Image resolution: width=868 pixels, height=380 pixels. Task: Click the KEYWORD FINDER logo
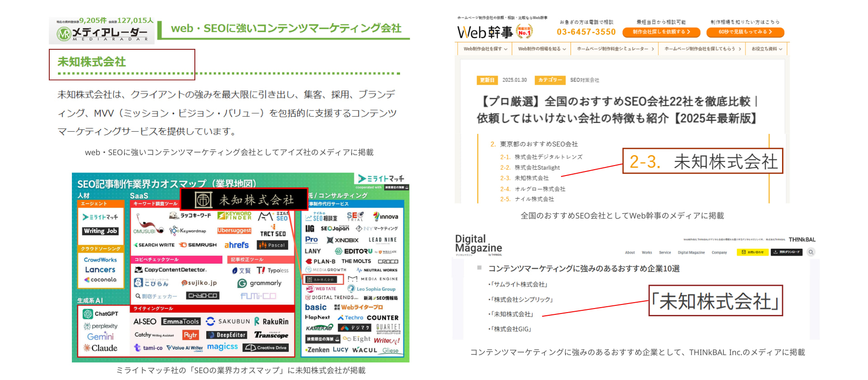tap(234, 216)
